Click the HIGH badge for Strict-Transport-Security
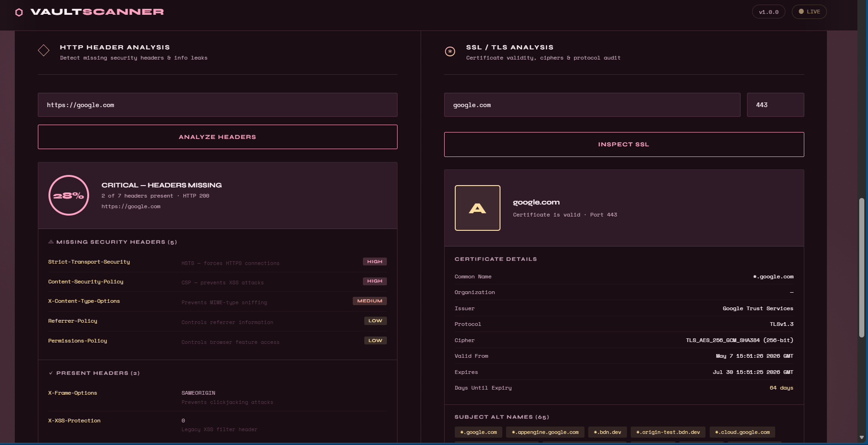Viewport: 868px width, 445px height. [x=375, y=262]
